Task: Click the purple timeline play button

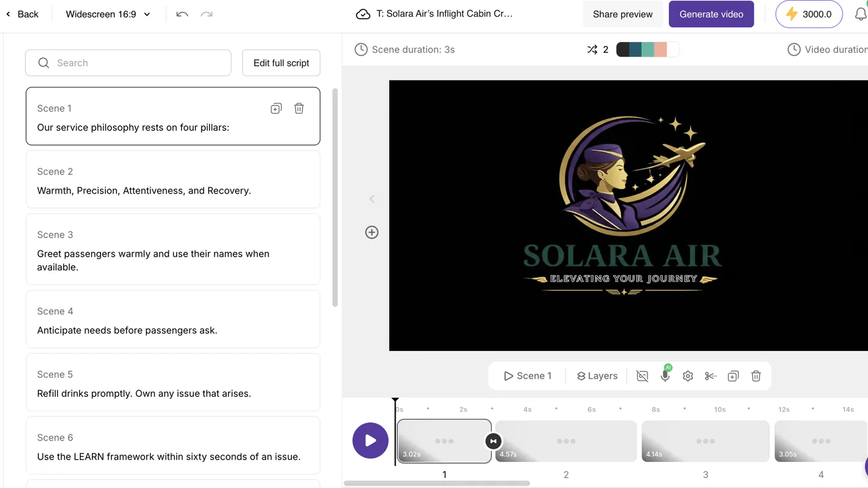Action: coord(371,440)
